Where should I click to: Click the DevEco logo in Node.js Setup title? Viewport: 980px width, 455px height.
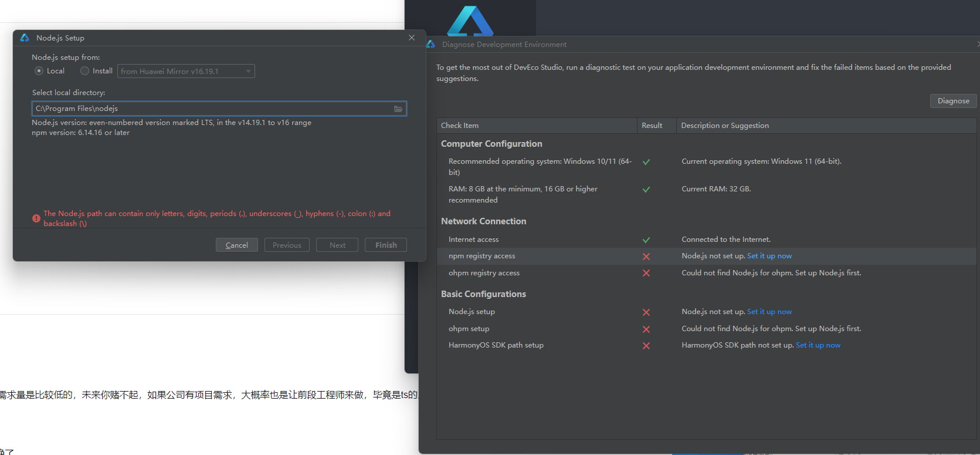click(25, 38)
